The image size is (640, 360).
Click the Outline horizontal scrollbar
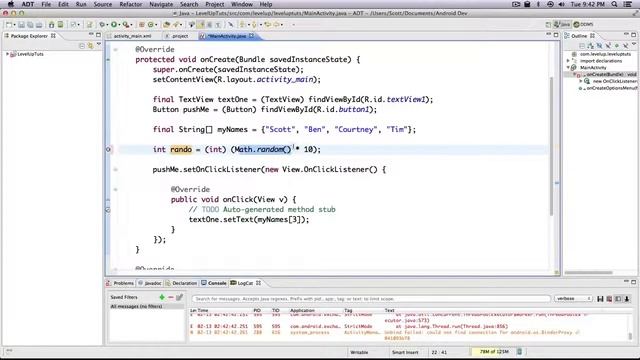click(x=588, y=273)
